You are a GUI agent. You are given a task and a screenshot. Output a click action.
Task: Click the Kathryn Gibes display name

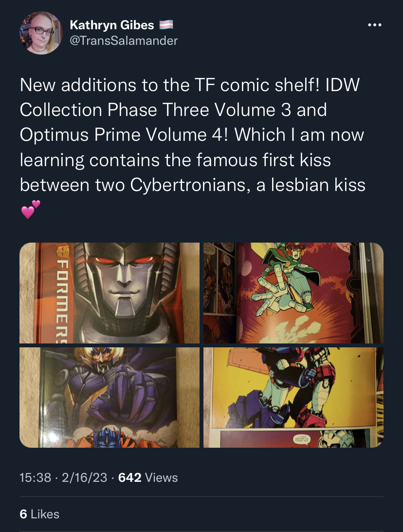(112, 25)
